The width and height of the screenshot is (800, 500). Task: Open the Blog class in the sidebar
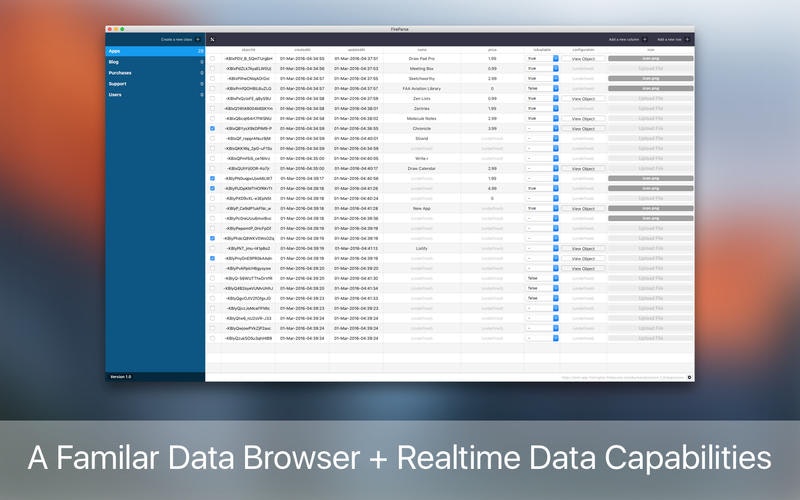(x=155, y=62)
